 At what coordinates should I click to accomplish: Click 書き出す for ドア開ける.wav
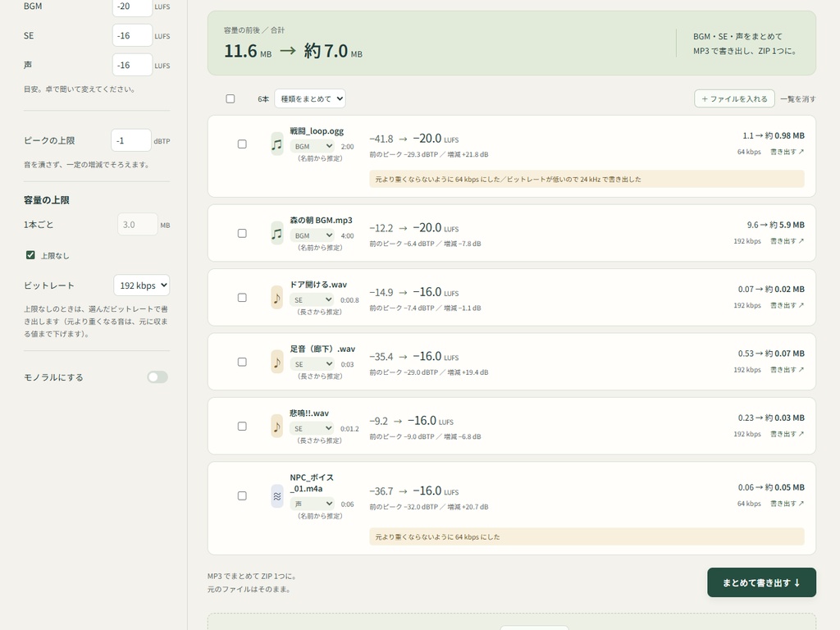pos(787,306)
